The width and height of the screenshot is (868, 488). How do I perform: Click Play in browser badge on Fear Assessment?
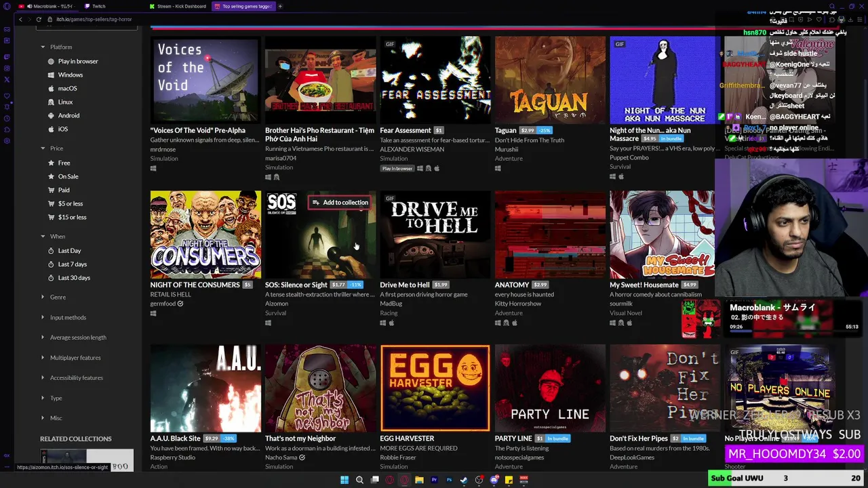(397, 168)
